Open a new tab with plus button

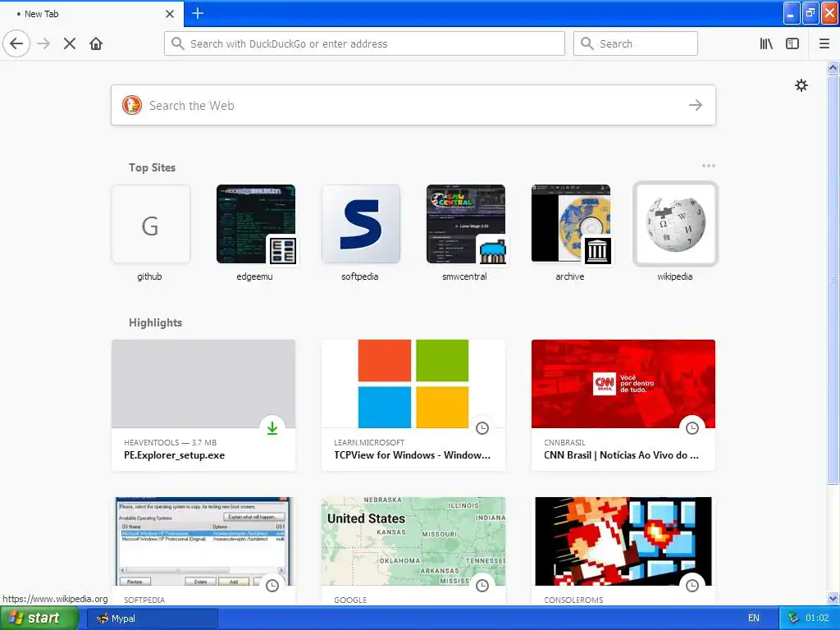[198, 13]
